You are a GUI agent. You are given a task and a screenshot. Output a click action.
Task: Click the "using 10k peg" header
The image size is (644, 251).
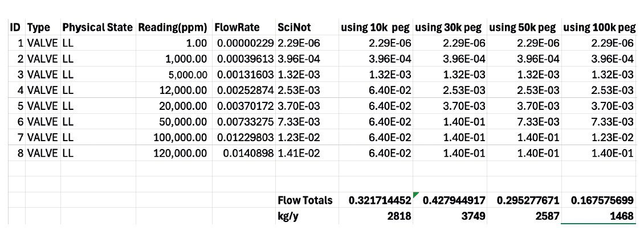tap(374, 27)
